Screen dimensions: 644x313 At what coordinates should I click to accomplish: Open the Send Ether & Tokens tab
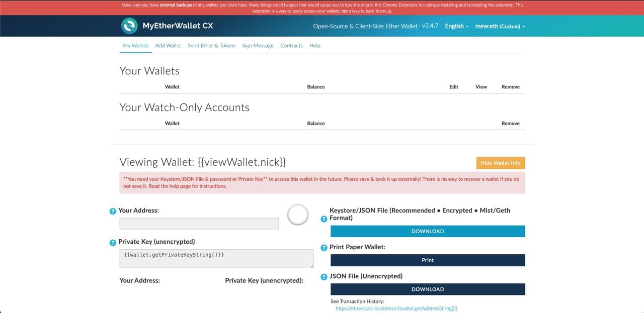pyautogui.click(x=211, y=45)
